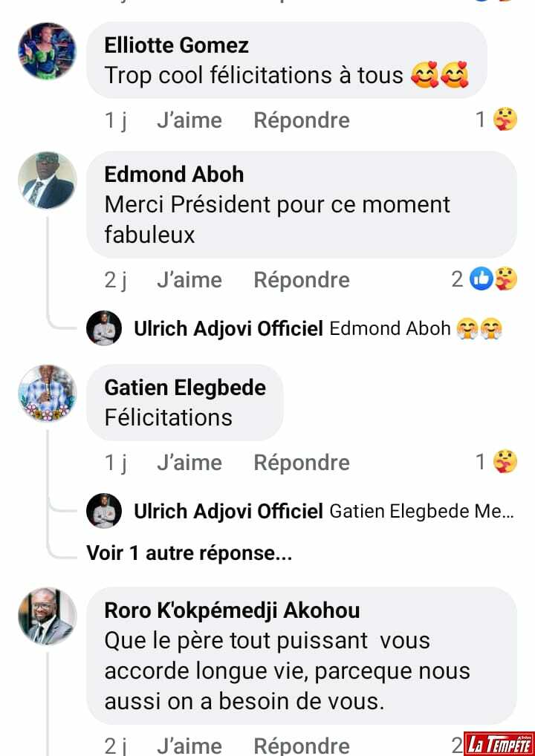Open Gatien Elegbede's profile avatar
This screenshot has height=756, width=535.
tap(47, 394)
